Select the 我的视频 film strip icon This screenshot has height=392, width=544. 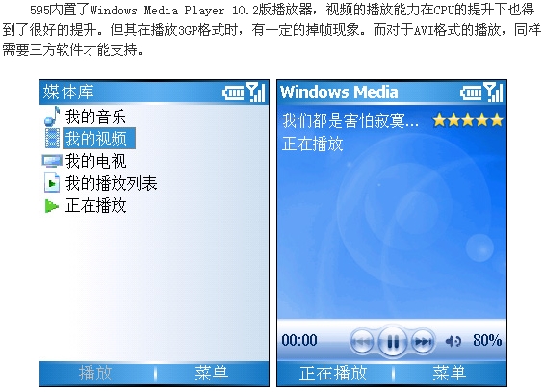click(52, 139)
